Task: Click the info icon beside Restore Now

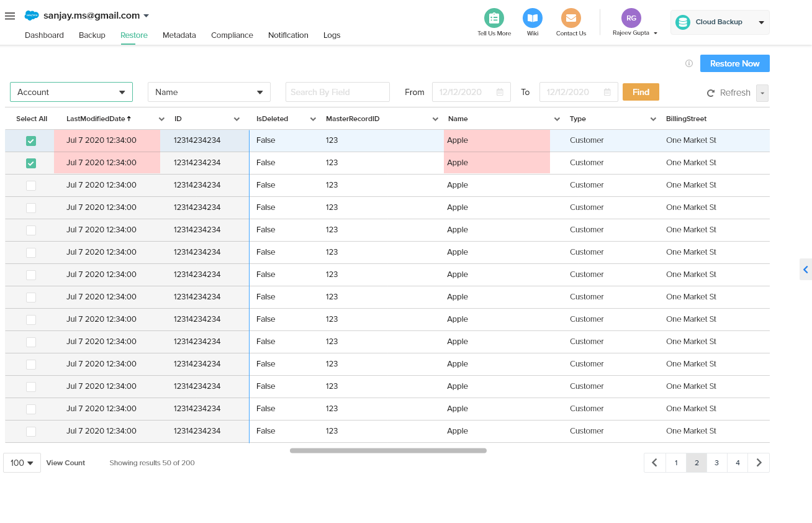Action: (688, 63)
